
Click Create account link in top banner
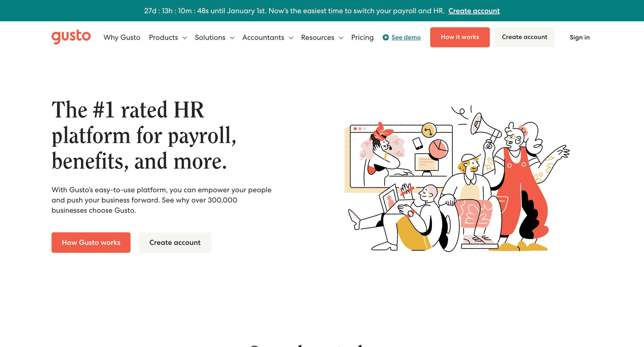click(x=474, y=11)
